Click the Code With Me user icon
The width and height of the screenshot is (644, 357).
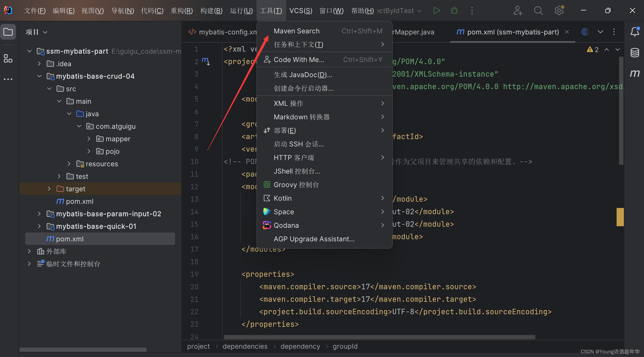click(x=518, y=11)
